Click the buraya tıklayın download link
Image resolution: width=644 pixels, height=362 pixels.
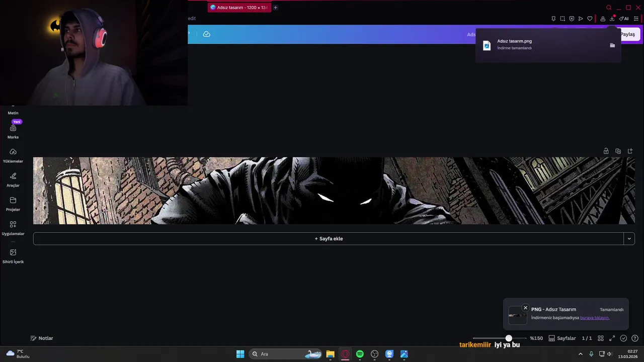click(595, 318)
